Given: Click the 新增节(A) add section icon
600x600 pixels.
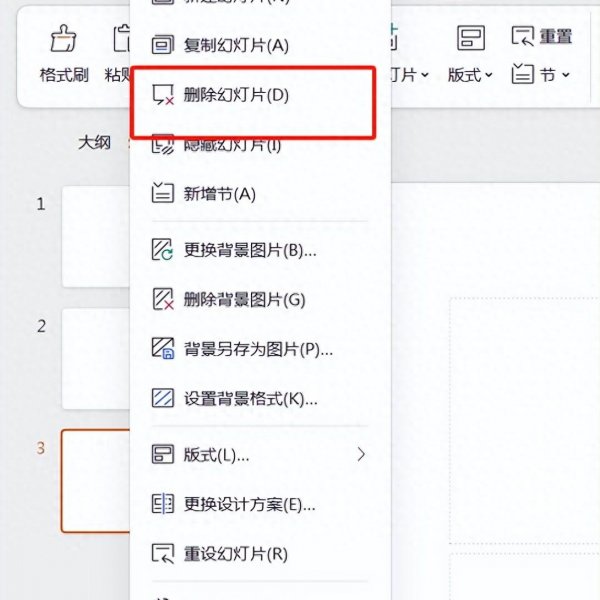Looking at the screenshot, I should click(x=163, y=193).
